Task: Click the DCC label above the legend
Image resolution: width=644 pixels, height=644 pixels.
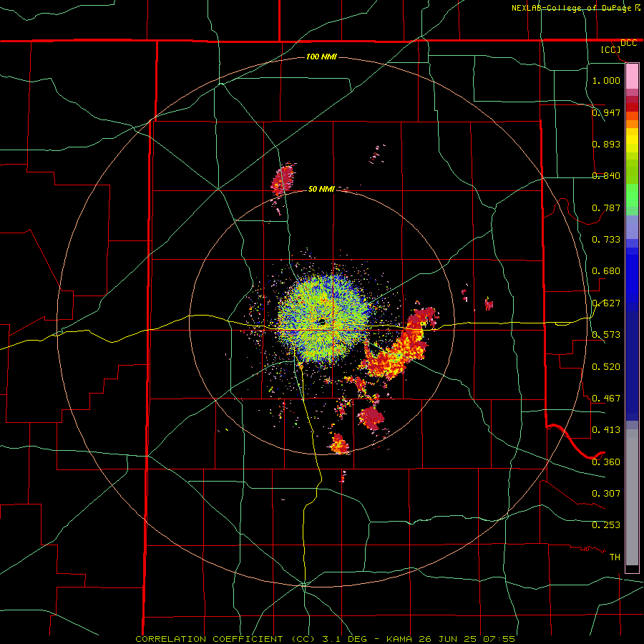Action: pos(628,43)
